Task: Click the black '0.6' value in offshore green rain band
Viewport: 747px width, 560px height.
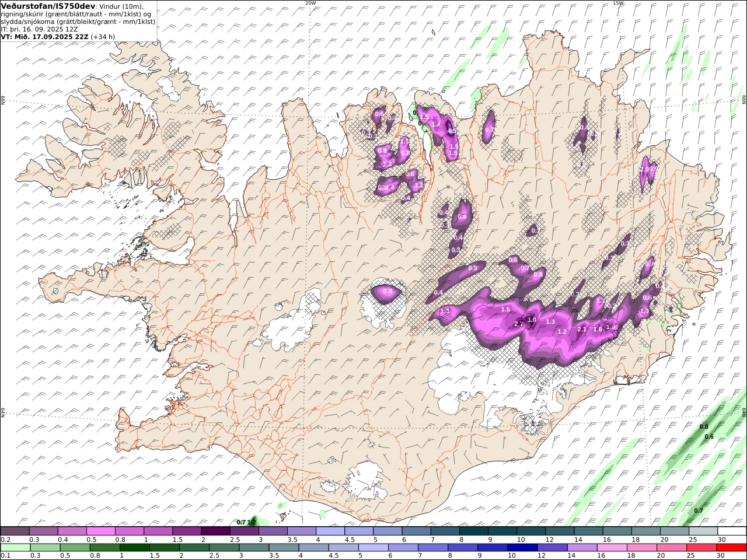Action: point(709,436)
